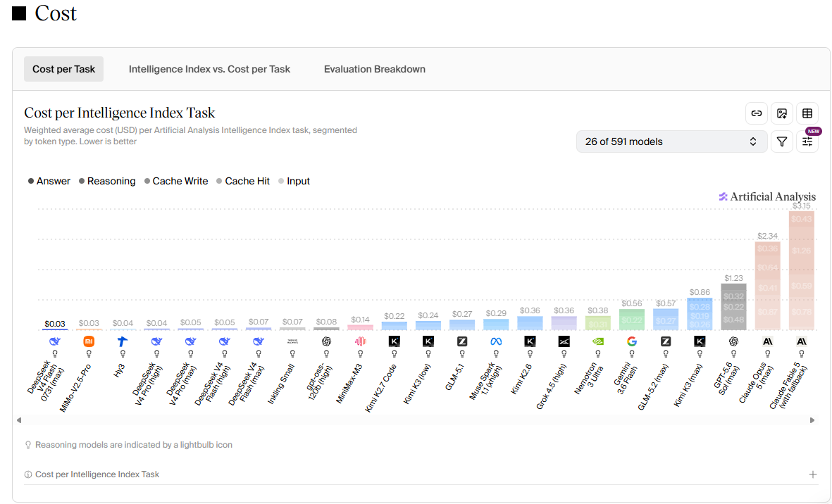The width and height of the screenshot is (832, 504).
Task: Click the Kimi K3 (max) logo
Action: [700, 341]
